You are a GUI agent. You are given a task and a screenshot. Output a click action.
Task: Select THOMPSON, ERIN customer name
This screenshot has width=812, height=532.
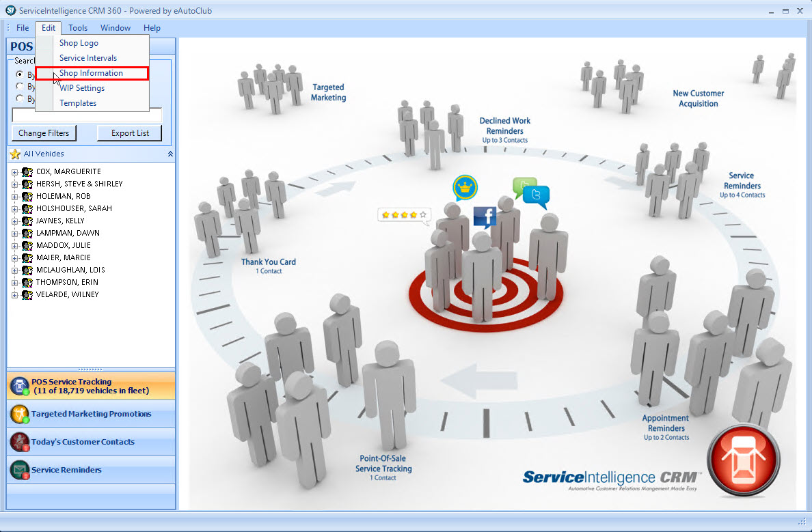(67, 282)
